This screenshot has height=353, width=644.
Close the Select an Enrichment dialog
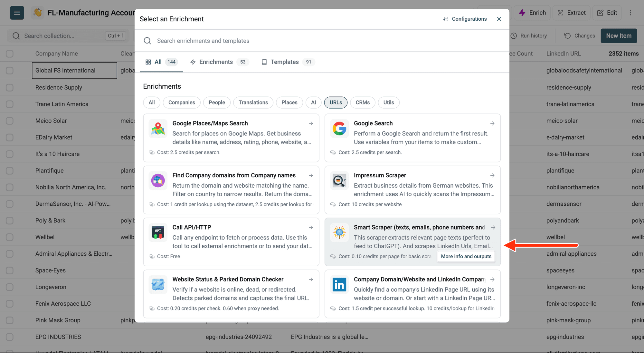pyautogui.click(x=499, y=19)
